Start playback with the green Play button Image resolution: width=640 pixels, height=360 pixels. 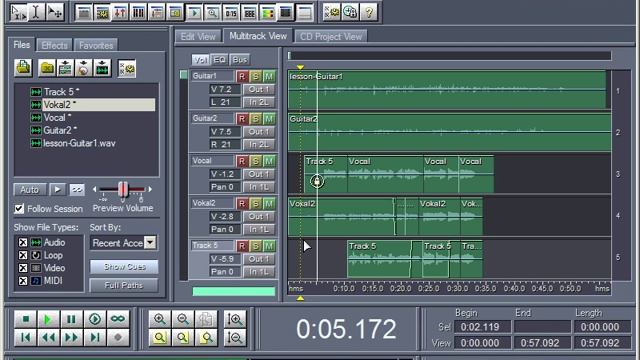pyautogui.click(x=48, y=319)
